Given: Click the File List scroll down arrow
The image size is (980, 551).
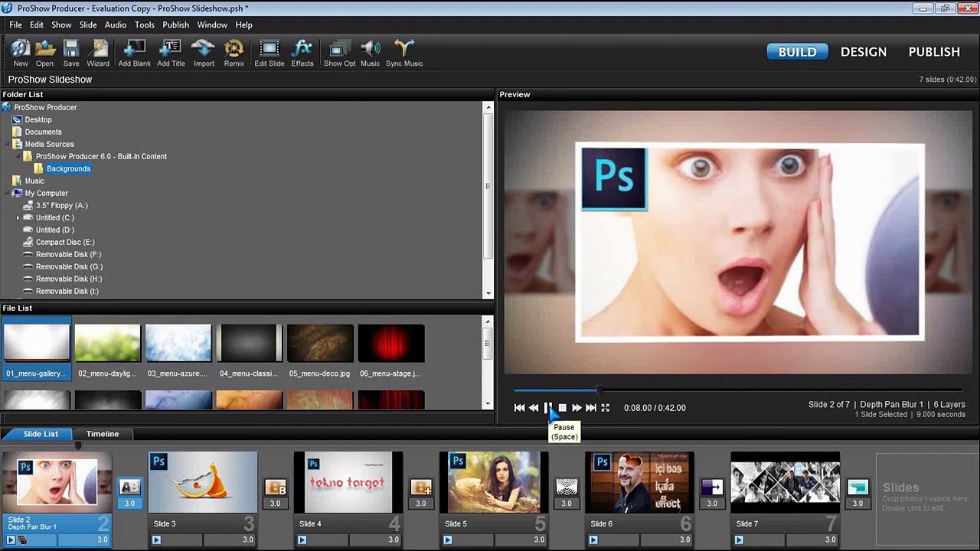Looking at the screenshot, I should tap(488, 403).
